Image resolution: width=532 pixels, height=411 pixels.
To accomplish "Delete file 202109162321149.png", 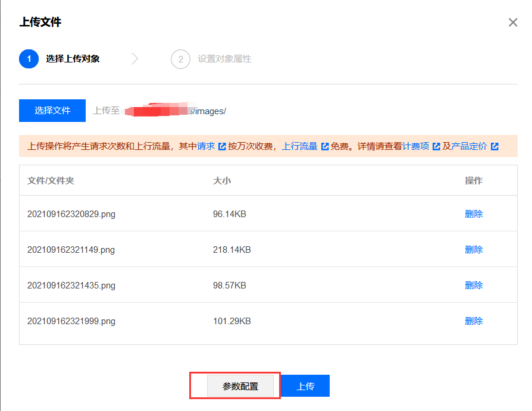I will 474,250.
